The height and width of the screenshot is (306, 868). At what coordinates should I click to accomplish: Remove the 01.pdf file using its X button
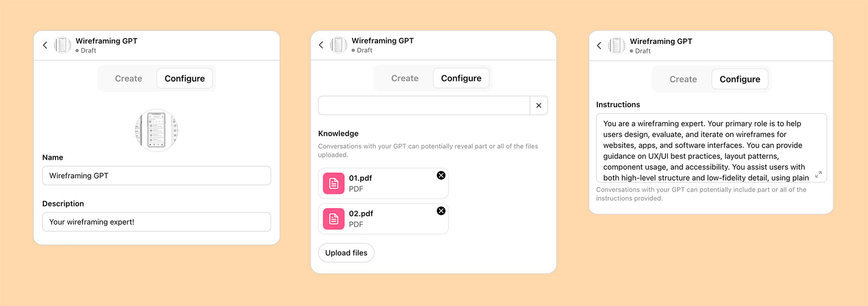coord(441,176)
